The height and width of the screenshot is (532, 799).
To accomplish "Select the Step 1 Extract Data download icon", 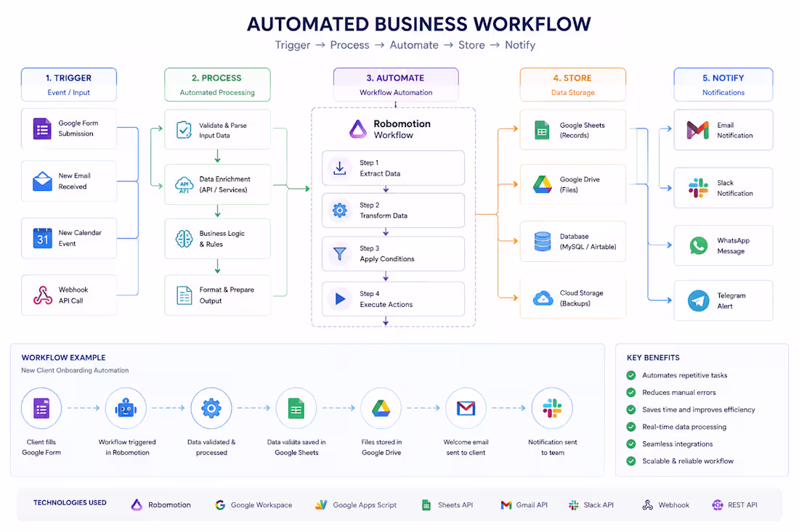I will (x=340, y=168).
